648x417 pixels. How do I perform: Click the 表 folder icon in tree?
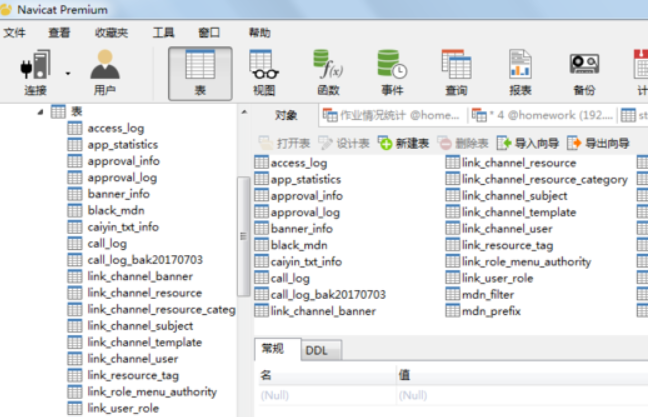[x=58, y=112]
